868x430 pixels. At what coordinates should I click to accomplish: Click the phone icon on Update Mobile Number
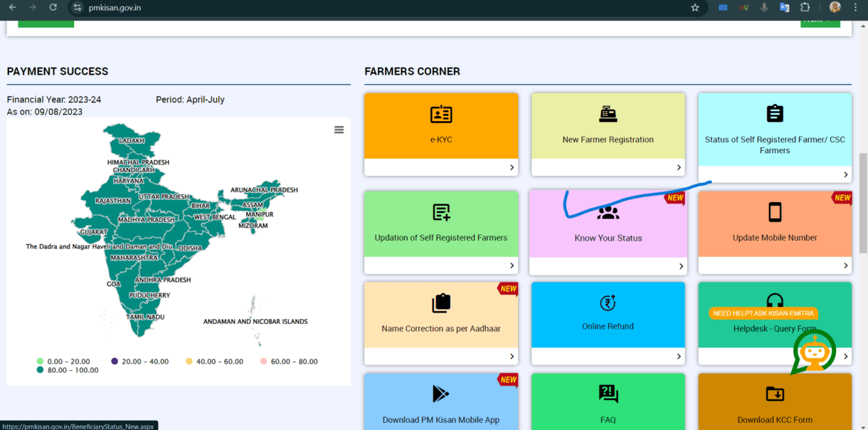point(775,212)
